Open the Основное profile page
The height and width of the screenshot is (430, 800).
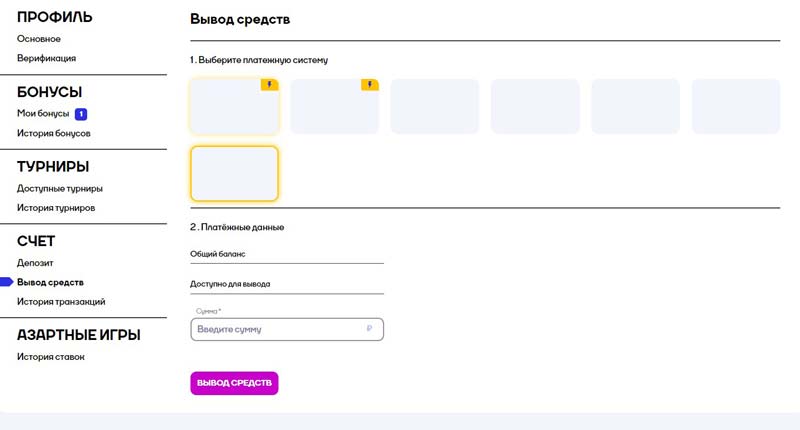coord(39,39)
